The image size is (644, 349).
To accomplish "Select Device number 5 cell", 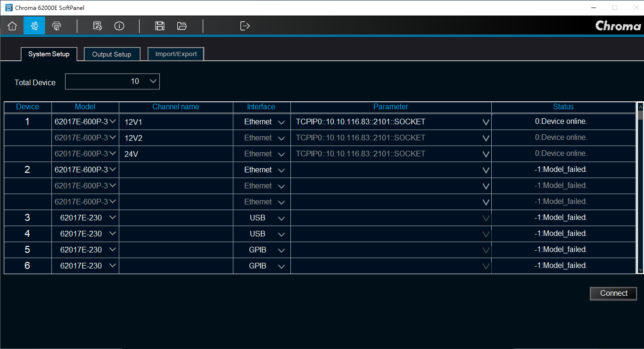I will coord(27,250).
